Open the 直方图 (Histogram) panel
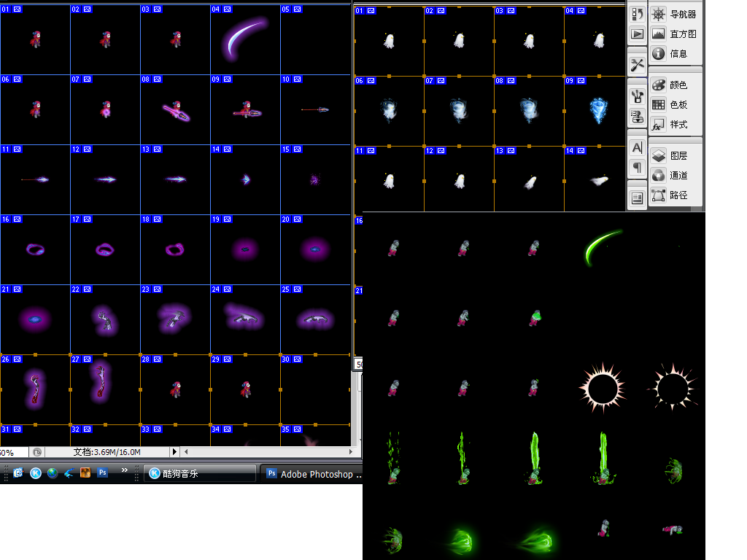747x560 pixels. pyautogui.click(x=675, y=34)
